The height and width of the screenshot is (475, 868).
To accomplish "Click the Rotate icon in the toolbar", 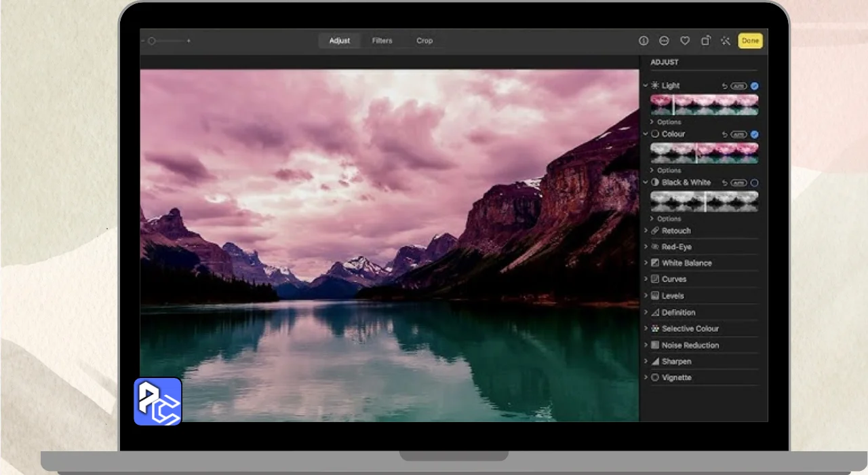I will pyautogui.click(x=705, y=41).
